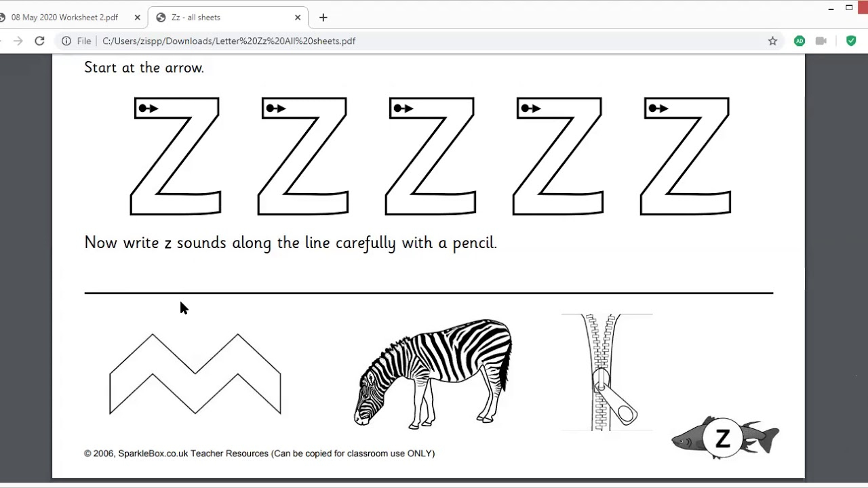Viewport: 868px width, 488px height.
Task: Click the last outlined Z letter
Action: tap(685, 157)
